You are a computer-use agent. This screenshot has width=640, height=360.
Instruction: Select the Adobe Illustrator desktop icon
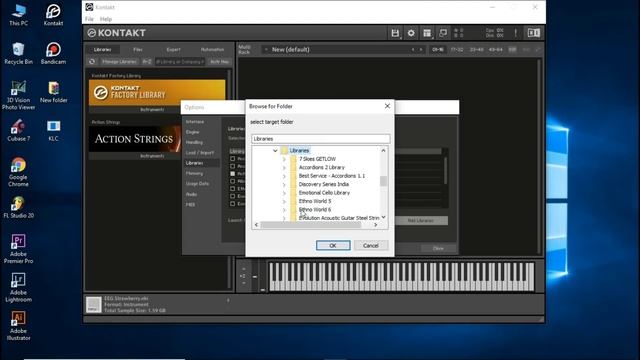18,326
